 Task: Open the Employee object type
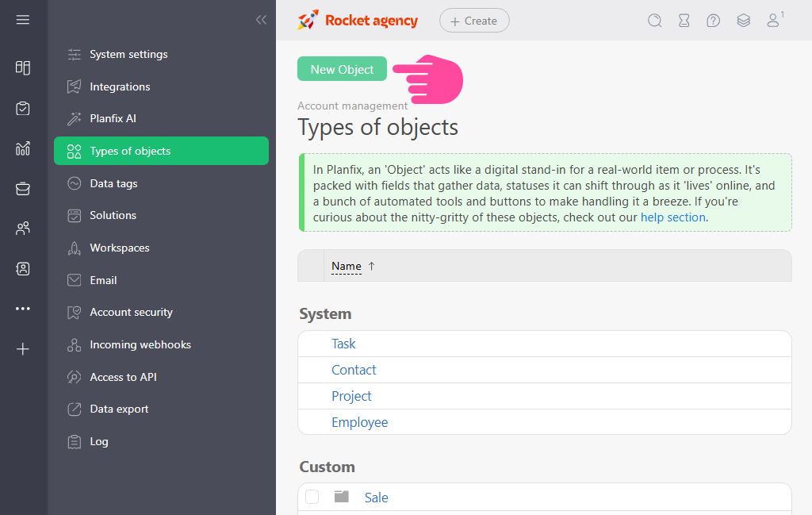[359, 423]
